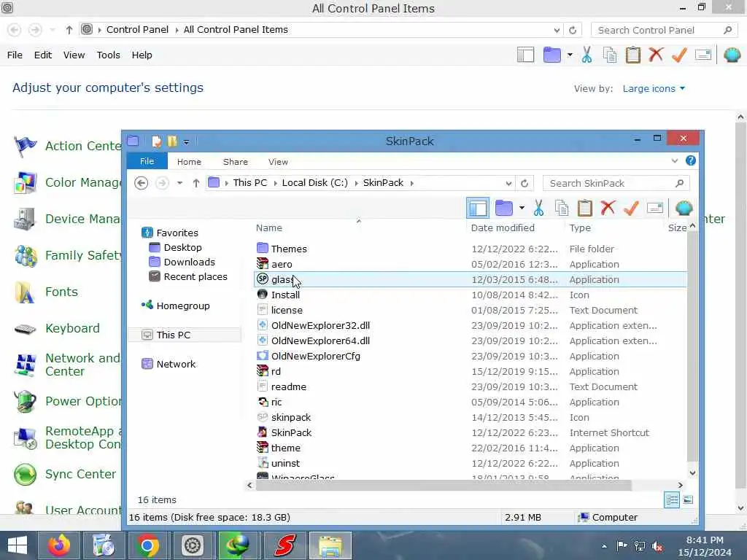Click the globe icon in SkinPack toolbar

pos(684,208)
